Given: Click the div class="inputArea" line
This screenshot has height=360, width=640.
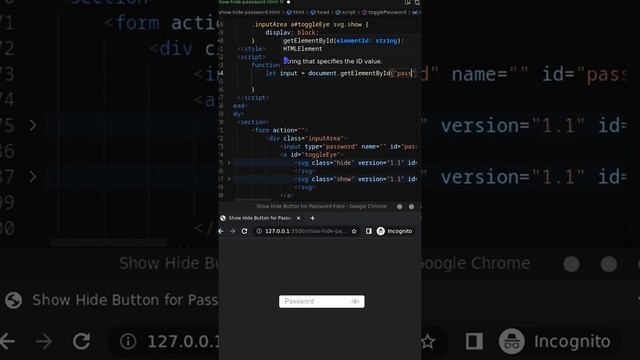Looking at the screenshot, I should click(307, 139).
